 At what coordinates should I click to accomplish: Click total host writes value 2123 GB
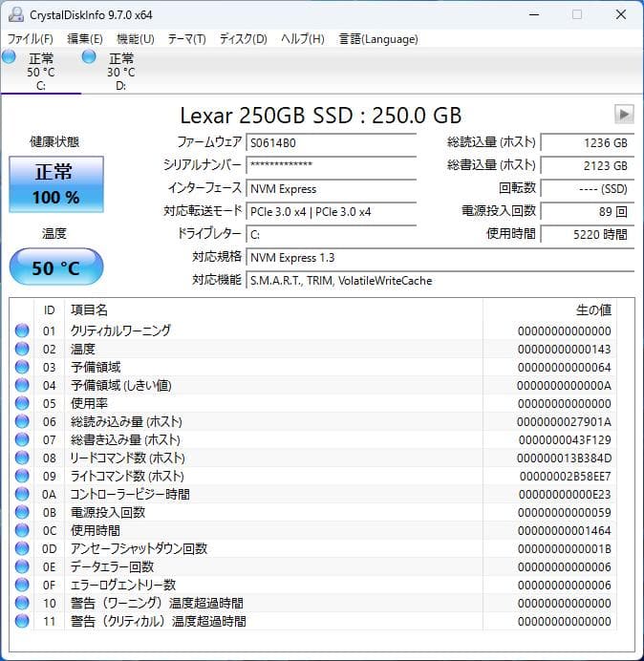coord(588,165)
